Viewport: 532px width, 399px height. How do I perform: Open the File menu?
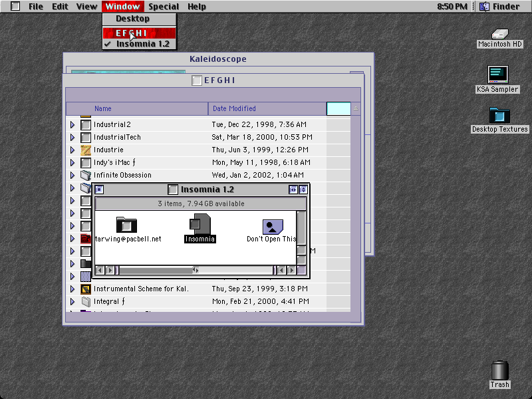click(x=36, y=7)
